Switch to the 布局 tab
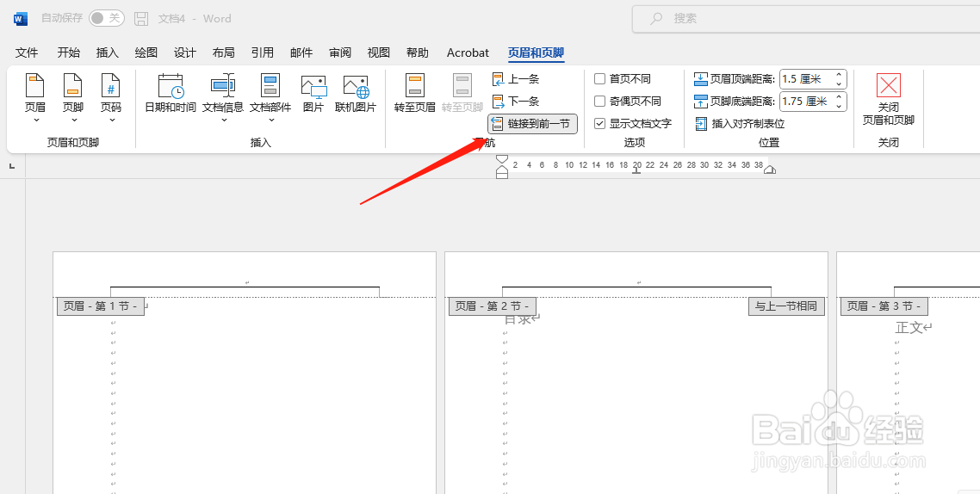This screenshot has width=980, height=494. [224, 53]
